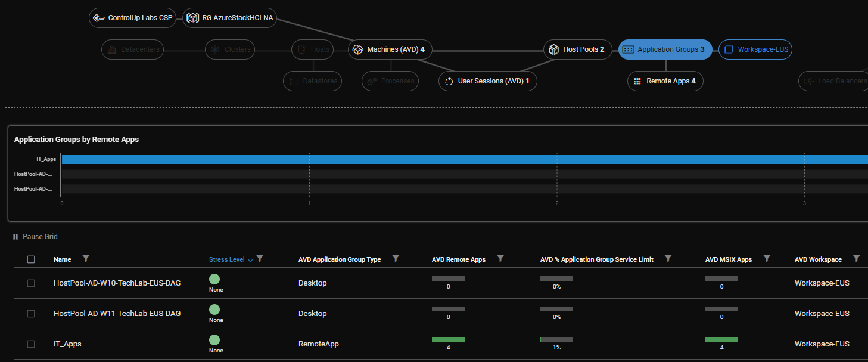Click the green stress indicator for IT_Apps

click(214, 339)
